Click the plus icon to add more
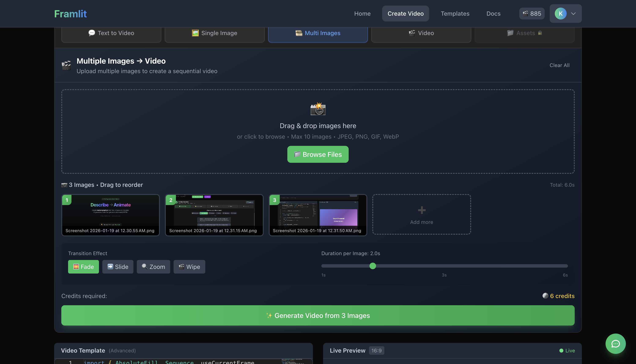 coord(422,210)
